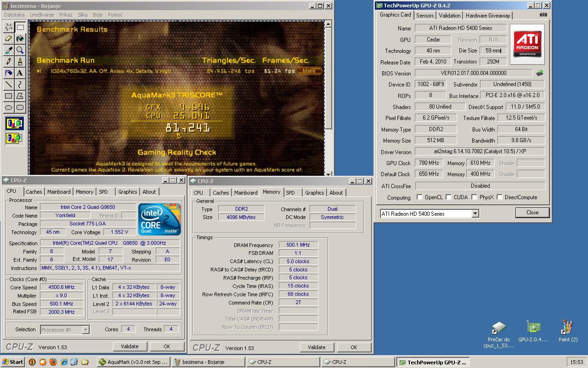The height and width of the screenshot is (368, 588).
Task: Switch to the Hardware Giveaway tab in GPU-Z
Action: click(487, 15)
